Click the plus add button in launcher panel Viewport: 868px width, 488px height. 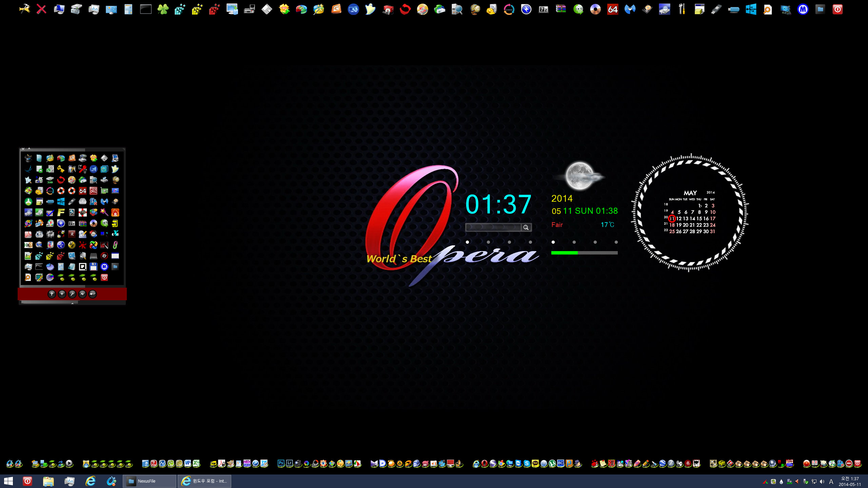pyautogui.click(x=62, y=294)
